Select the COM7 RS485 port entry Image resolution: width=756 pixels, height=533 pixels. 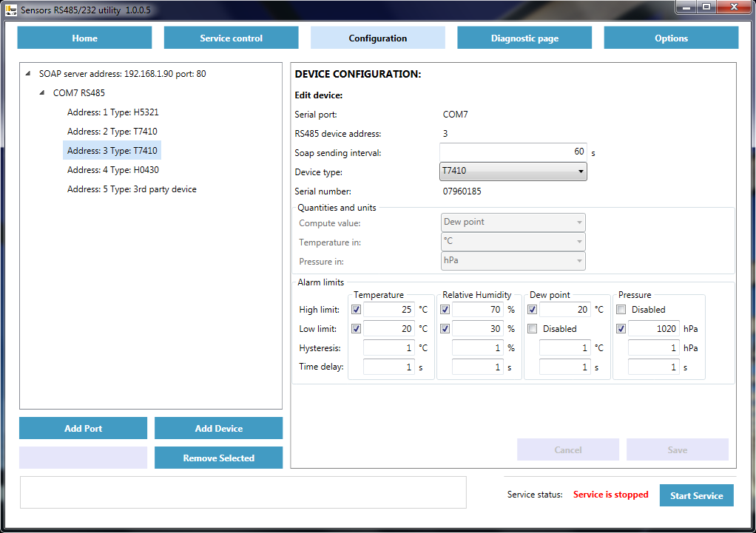pyautogui.click(x=78, y=92)
